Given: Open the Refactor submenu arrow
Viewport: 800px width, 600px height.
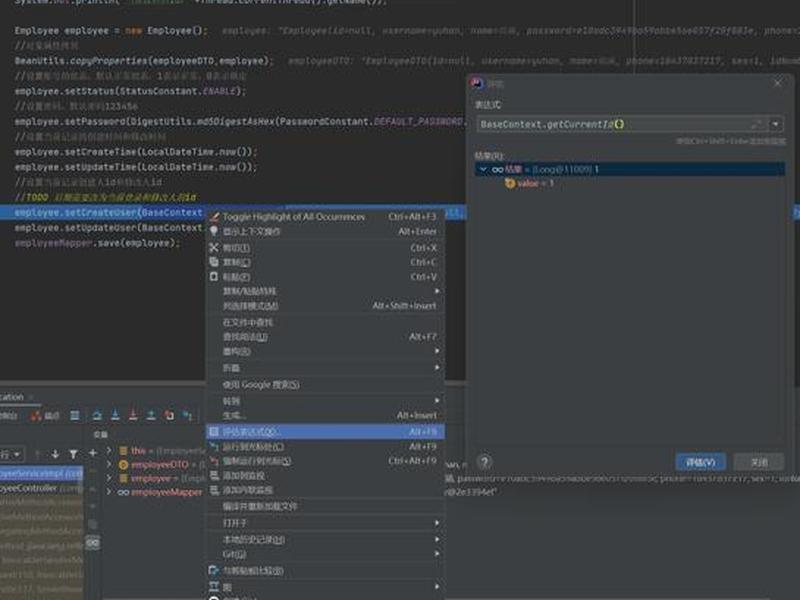Looking at the screenshot, I should (437, 352).
